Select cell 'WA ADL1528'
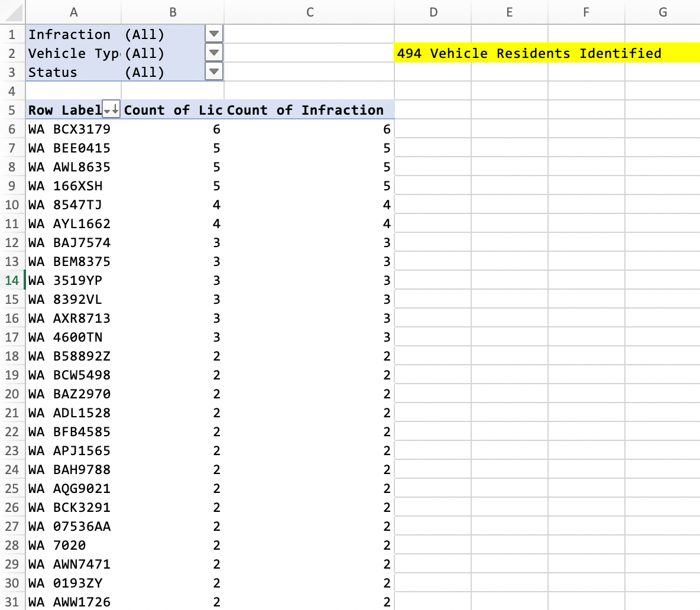700x610 pixels. pos(74,413)
